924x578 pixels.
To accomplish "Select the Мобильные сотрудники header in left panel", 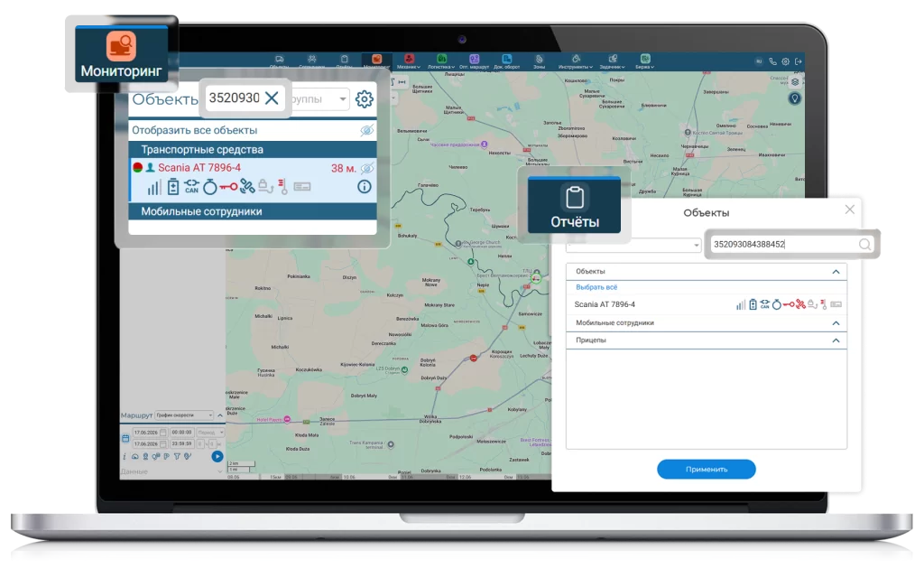I will click(x=253, y=211).
